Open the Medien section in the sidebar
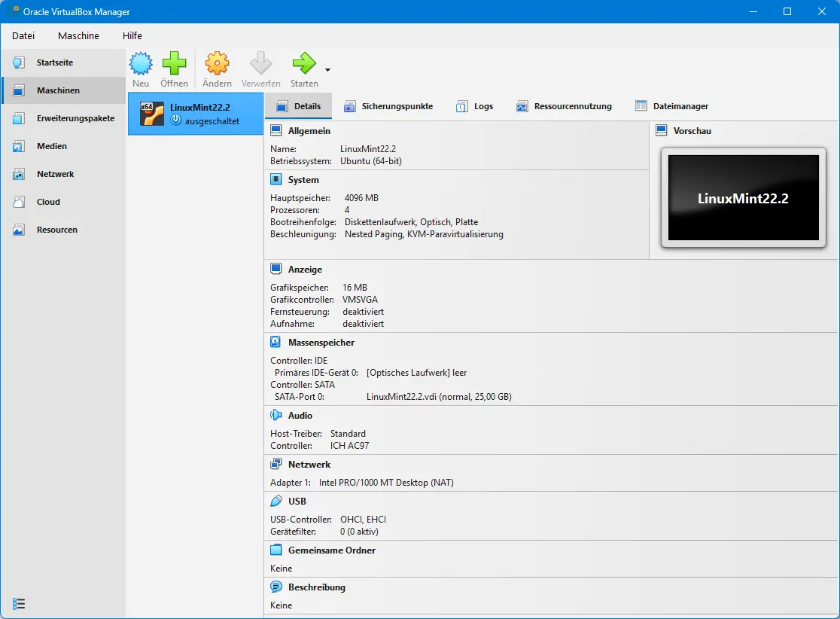This screenshot has height=619, width=840. 50,146
